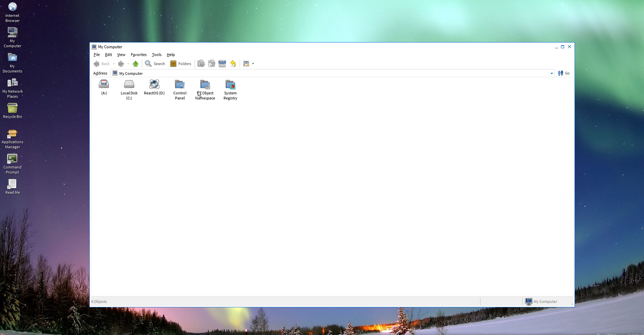
Task: Click the yellow Undo arrow icon
Action: (x=233, y=64)
